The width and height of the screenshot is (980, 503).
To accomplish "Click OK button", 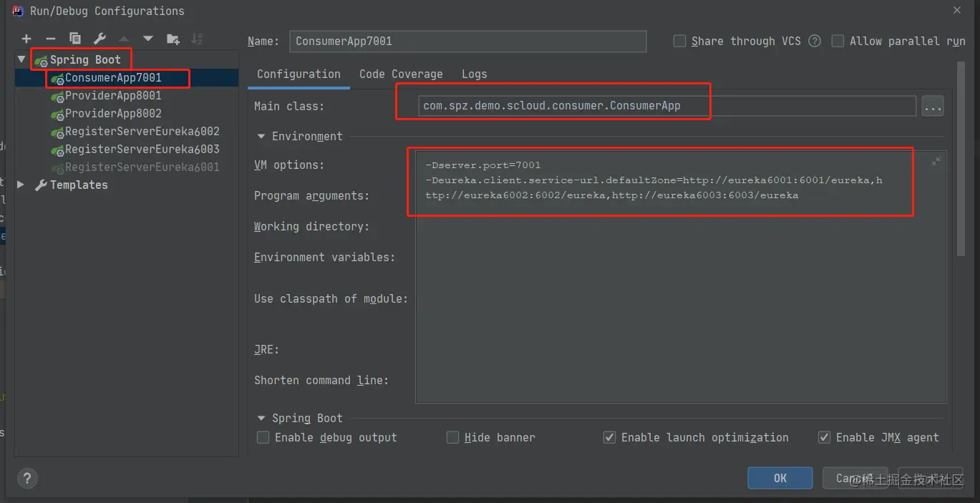I will 780,478.
